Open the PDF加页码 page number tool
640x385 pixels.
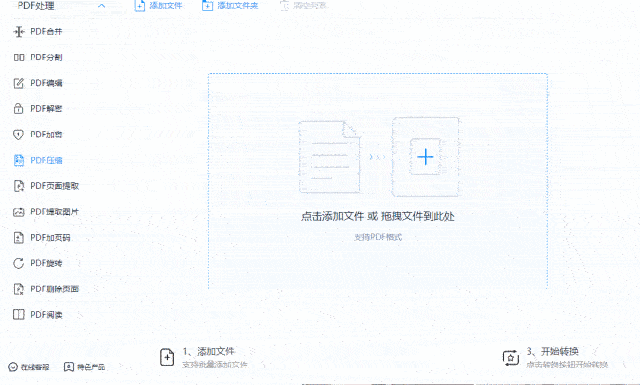(x=42, y=237)
